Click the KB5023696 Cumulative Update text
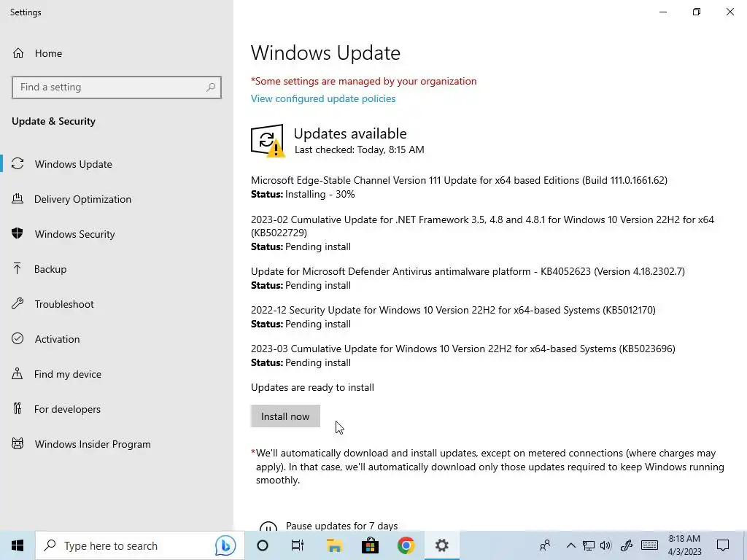Screen dimensions: 747x560 click(x=463, y=349)
